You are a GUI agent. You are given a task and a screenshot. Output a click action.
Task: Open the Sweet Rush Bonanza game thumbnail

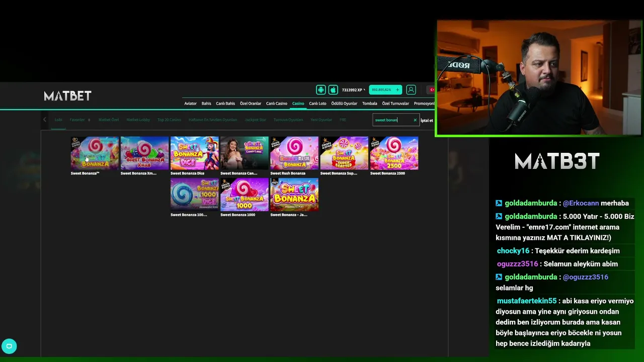pos(294,153)
